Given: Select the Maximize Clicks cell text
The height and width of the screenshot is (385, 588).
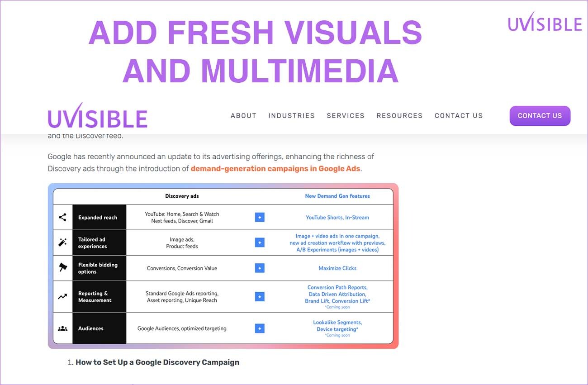Looking at the screenshot, I should 337,268.
